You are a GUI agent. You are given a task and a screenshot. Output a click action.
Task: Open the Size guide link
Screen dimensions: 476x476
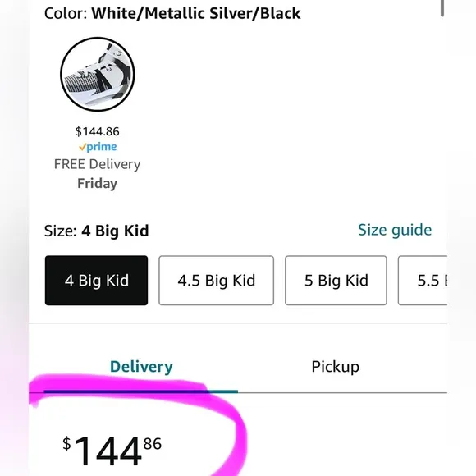pyautogui.click(x=395, y=230)
